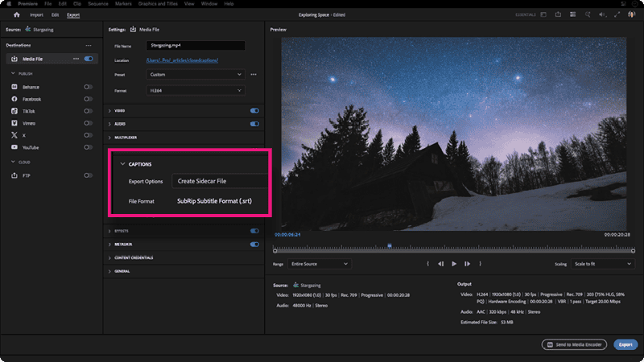Click the Facebook icon
Image resolution: width=644 pixels, height=362 pixels.
pyautogui.click(x=14, y=99)
